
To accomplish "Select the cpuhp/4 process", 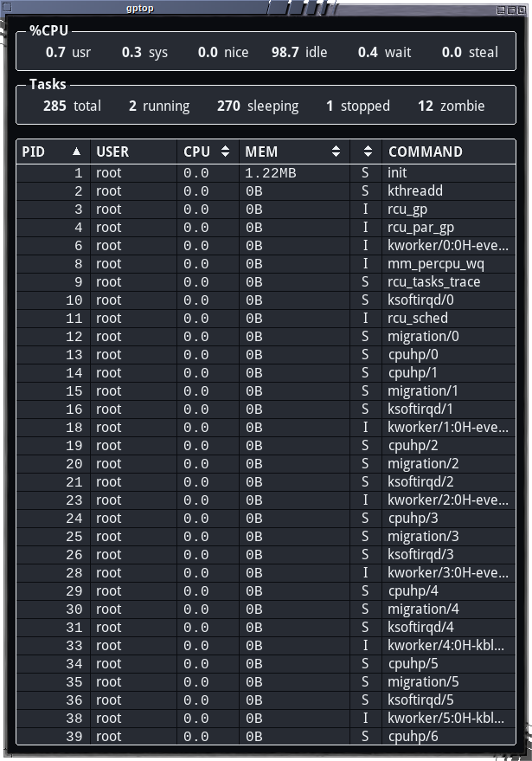I will click(x=266, y=591).
